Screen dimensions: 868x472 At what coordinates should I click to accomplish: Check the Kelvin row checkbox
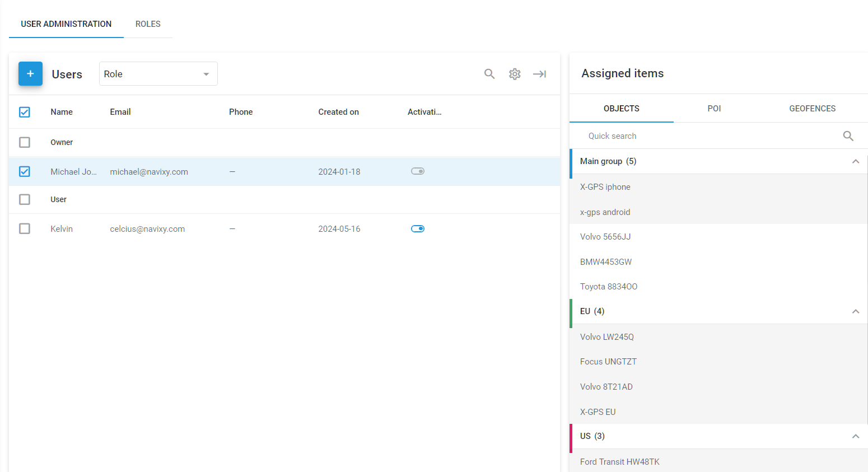[25, 228]
